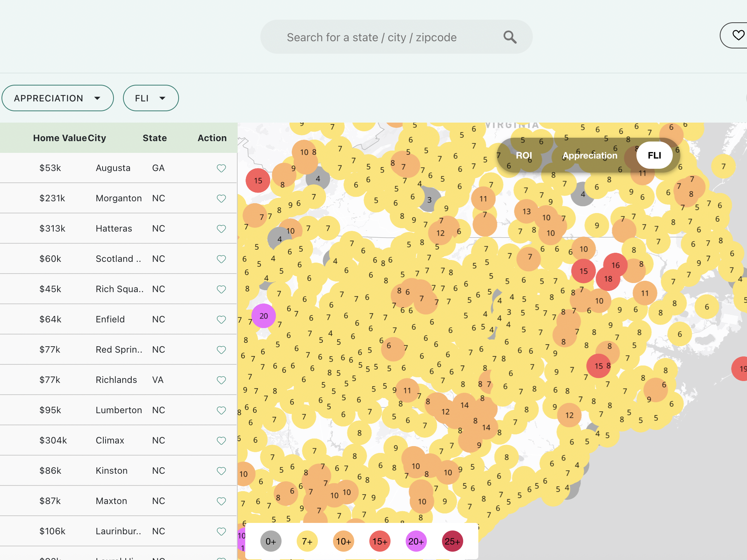Screen dimensions: 747x560
Task: Focus the state/city/zipcode search field
Action: [x=372, y=37]
